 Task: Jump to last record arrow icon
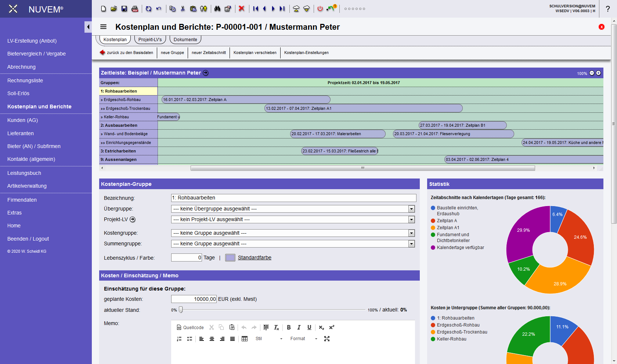pos(282,8)
